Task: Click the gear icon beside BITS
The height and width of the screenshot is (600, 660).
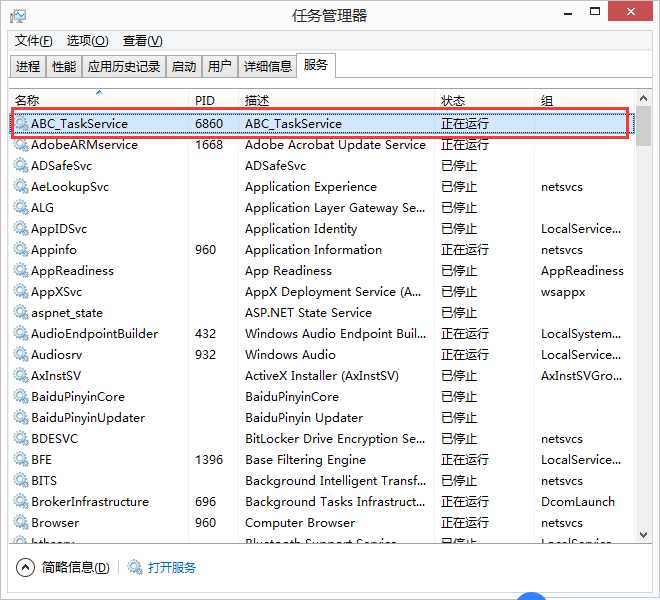Action: pyautogui.click(x=21, y=480)
